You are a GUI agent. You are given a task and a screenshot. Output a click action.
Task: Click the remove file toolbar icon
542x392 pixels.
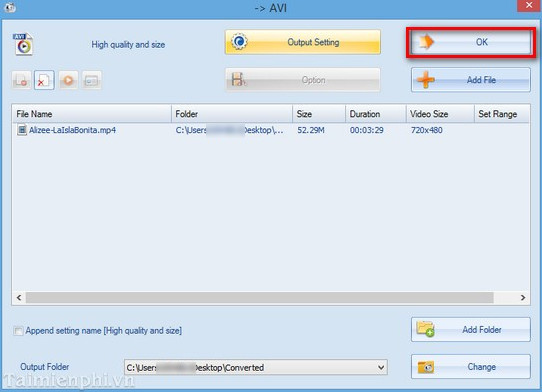pyautogui.click(x=21, y=80)
